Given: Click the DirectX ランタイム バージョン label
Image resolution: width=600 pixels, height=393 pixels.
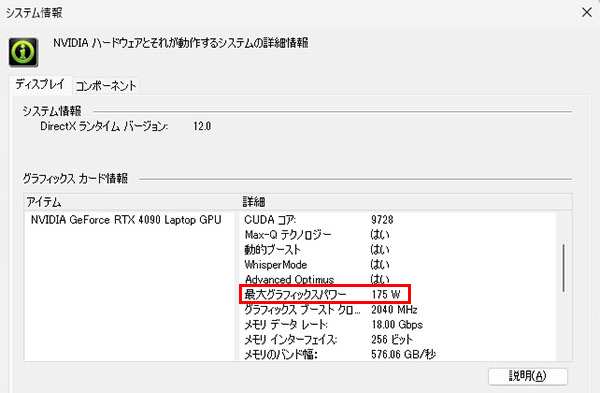Looking at the screenshot, I should pos(104,126).
